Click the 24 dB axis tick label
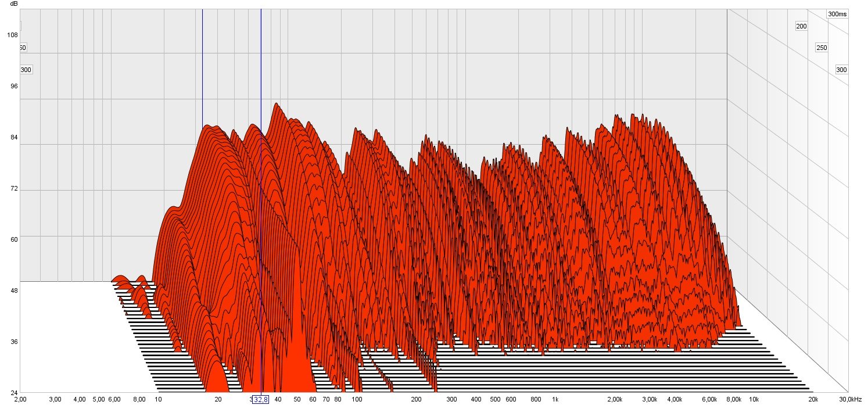 tap(14, 393)
